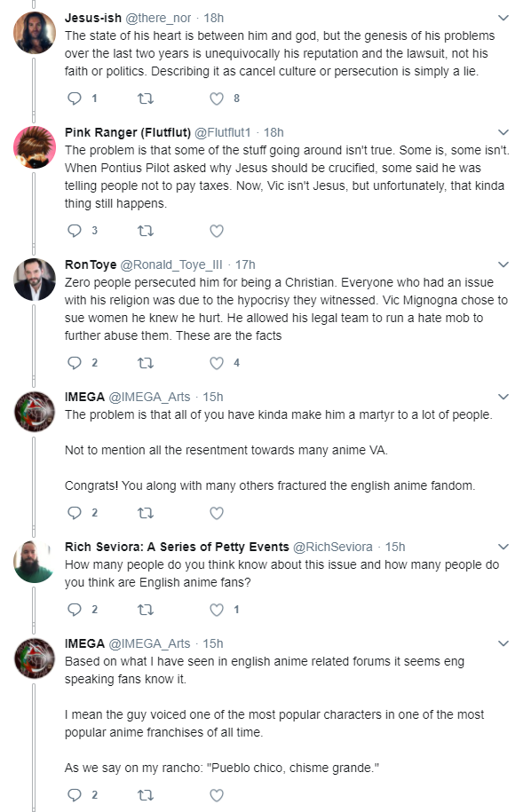Open options chevron on Jesus-ish's tweet
Viewport: 531px width, 812px height.
pos(503,18)
